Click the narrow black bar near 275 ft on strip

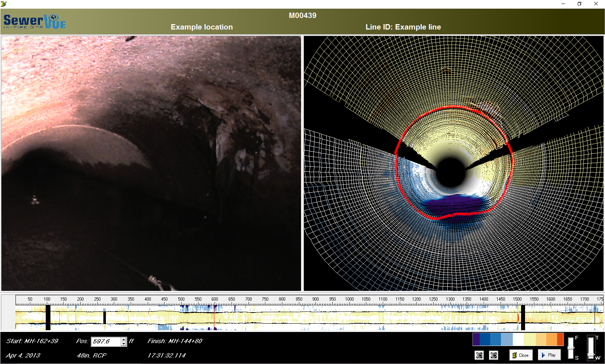[104, 318]
